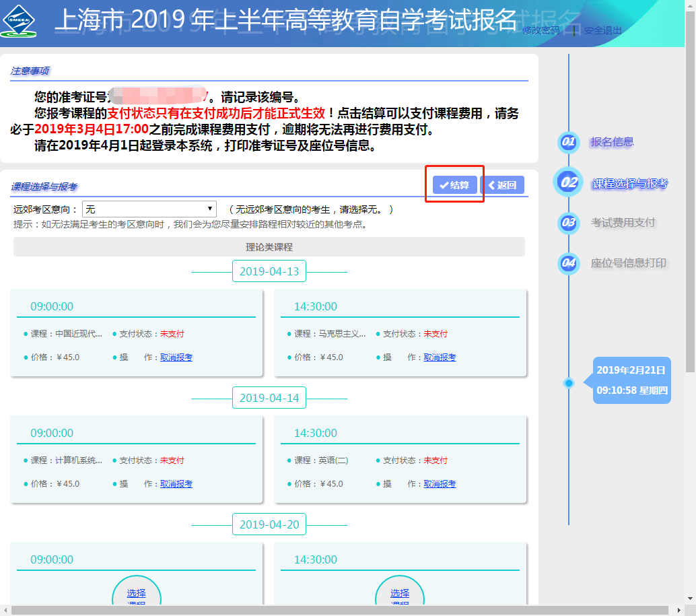Cancel registration for 英语(二) course
This screenshot has width=696, height=616.
pyautogui.click(x=440, y=484)
